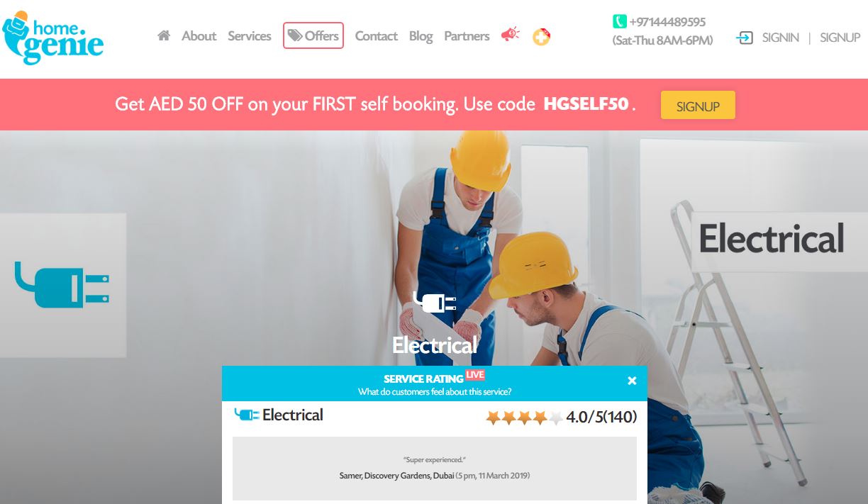The width and height of the screenshot is (868, 504).
Task: Select the Electrical label card on right
Action: 772,240
